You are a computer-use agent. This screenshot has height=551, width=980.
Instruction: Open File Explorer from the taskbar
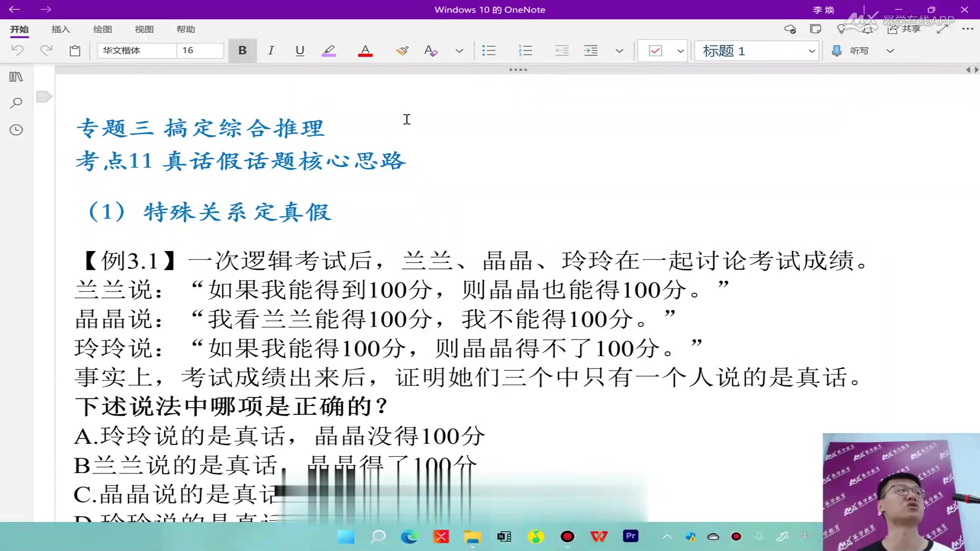tap(473, 536)
